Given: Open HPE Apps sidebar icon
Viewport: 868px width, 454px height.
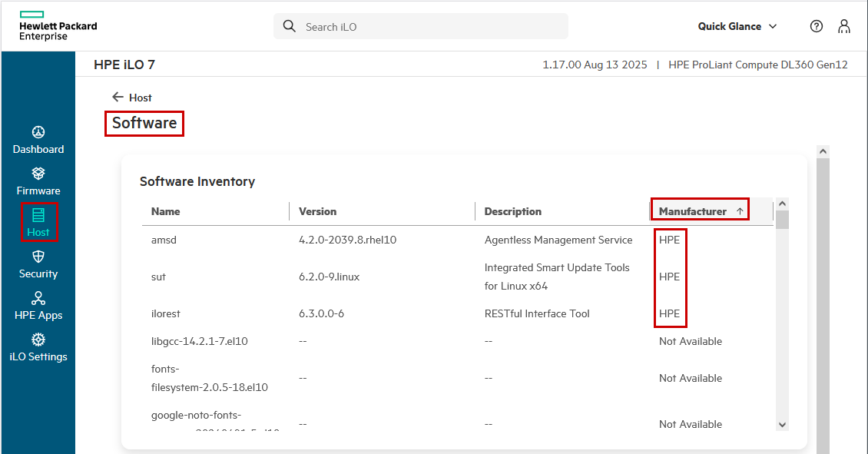Looking at the screenshot, I should click(38, 298).
